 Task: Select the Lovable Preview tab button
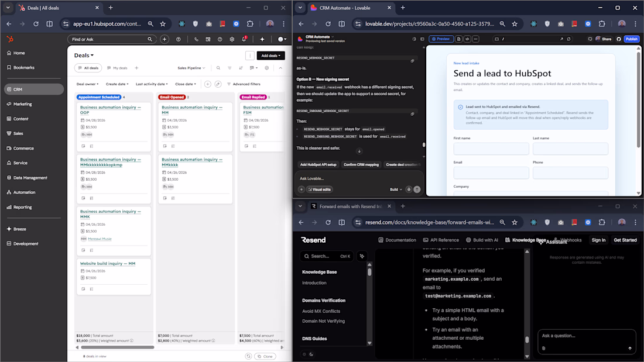click(x=441, y=39)
